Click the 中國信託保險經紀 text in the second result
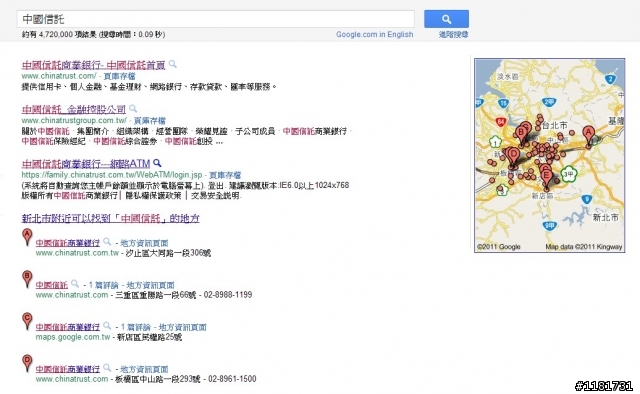This screenshot has width=640, height=394. click(x=53, y=142)
